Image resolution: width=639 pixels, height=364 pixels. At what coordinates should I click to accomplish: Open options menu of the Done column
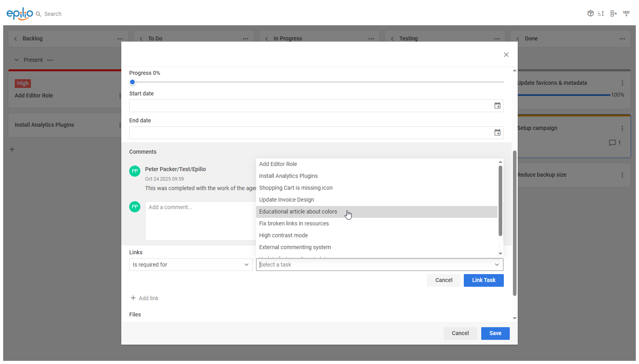point(622,38)
